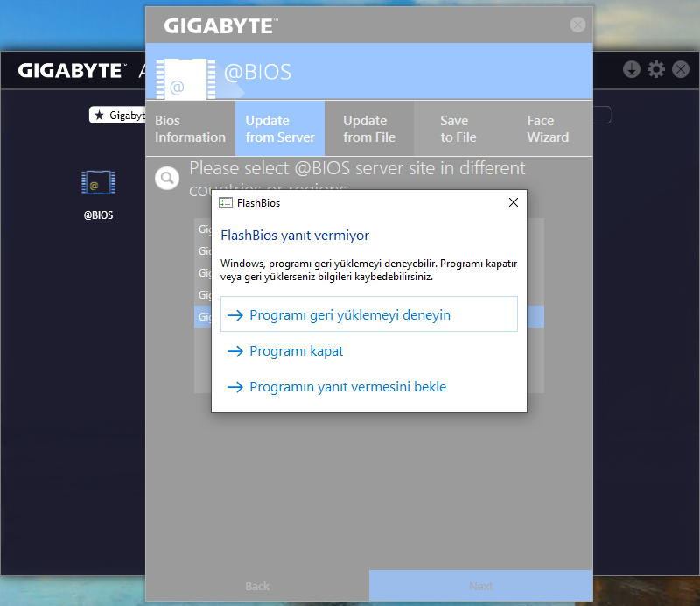Screen dimensions: 700x606
Task: Click the magnifier search icon beside server prompt
Action: click(167, 178)
